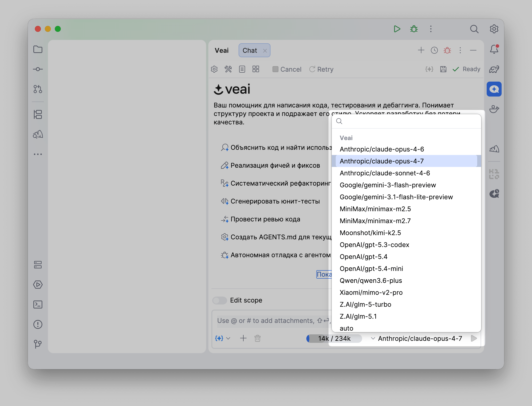
Task: Open notifications via the bell icon
Action: click(494, 49)
